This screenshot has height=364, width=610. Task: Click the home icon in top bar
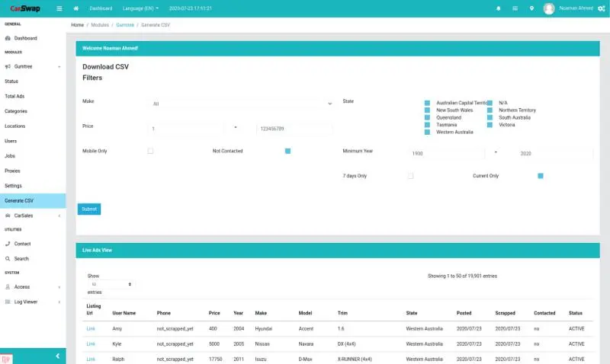pyautogui.click(x=76, y=8)
